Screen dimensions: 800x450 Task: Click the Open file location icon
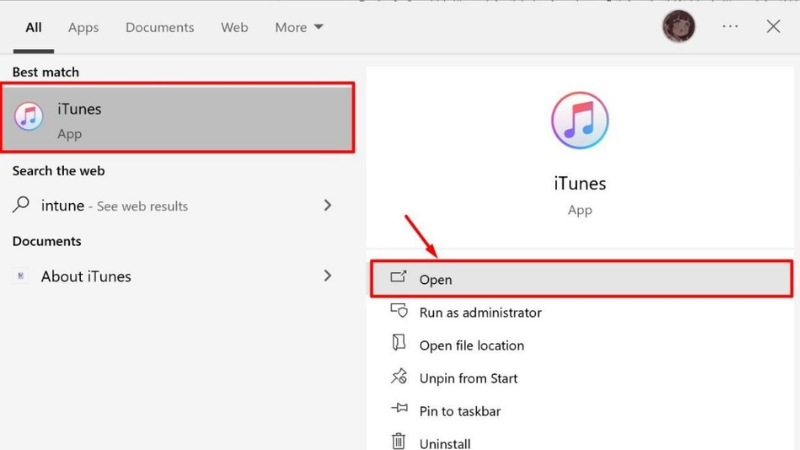tap(398, 342)
